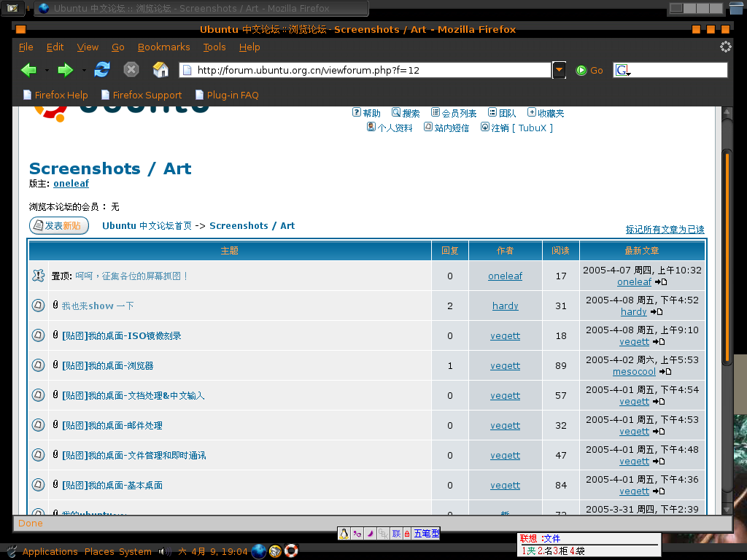Open topic [贴图]我的桌面-文件管理和即时通讯
Image resolution: width=747 pixels, height=560 pixels.
[134, 456]
